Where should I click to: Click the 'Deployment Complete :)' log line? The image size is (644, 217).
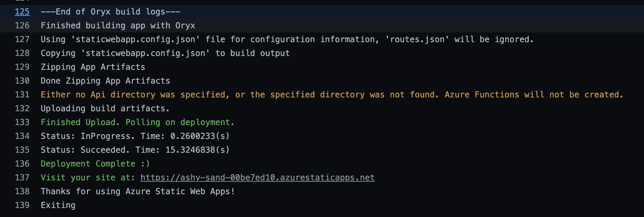[x=95, y=164]
